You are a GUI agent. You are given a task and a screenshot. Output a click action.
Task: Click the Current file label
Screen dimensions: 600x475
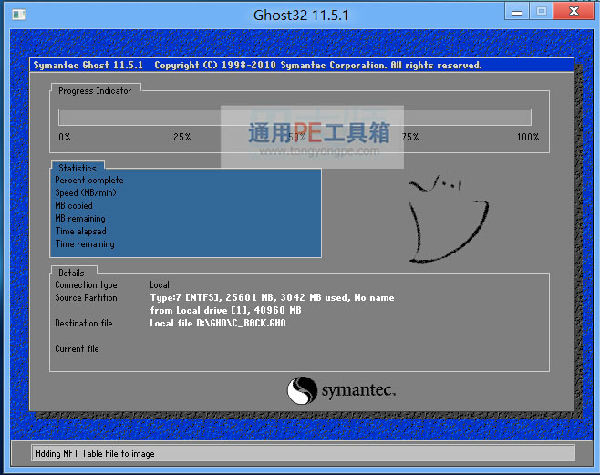[77, 349]
